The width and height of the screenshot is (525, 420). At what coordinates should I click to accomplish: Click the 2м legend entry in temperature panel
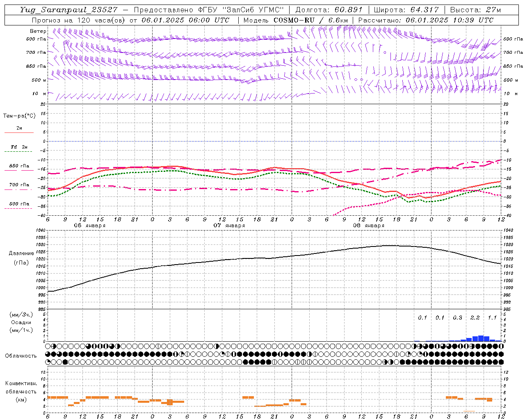click(19, 128)
